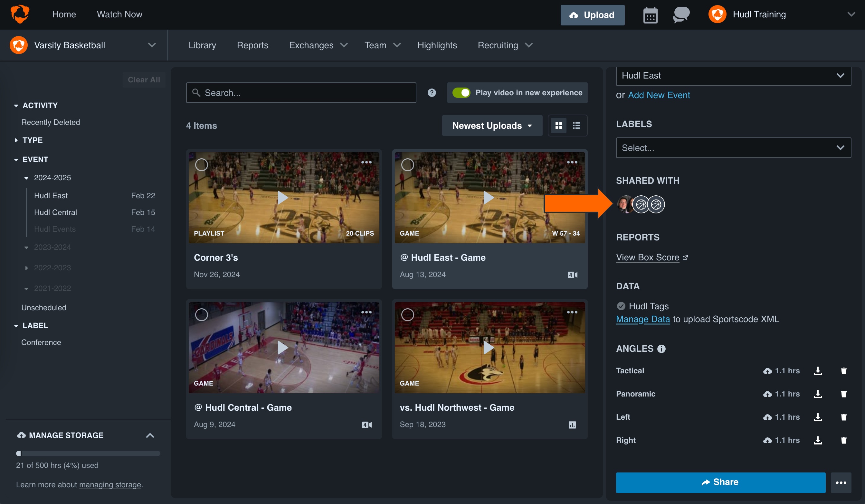865x504 pixels.
Task: Open the Labels Select dropdown
Action: click(x=734, y=147)
